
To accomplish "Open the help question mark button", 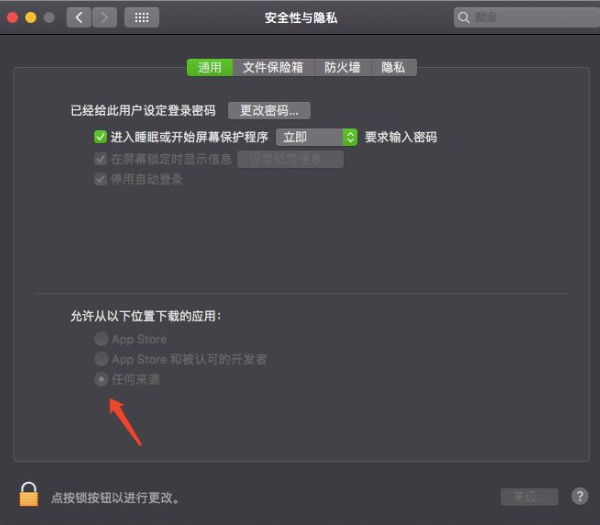I will tap(580, 496).
